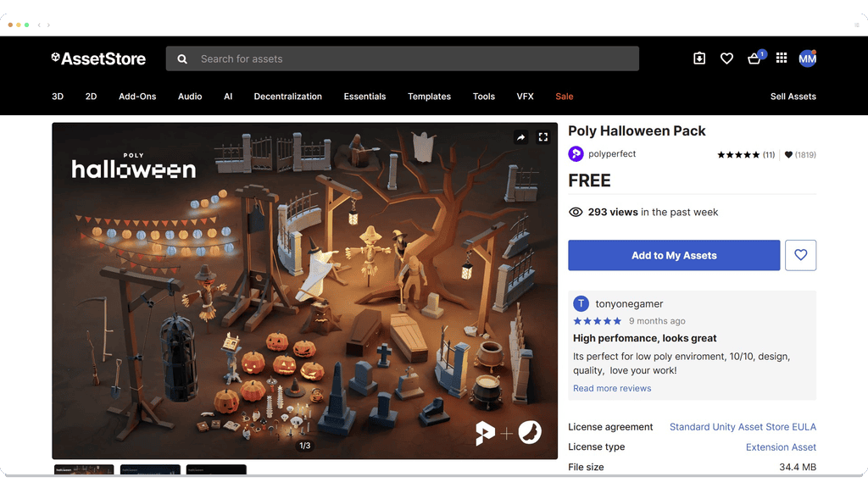The height and width of the screenshot is (488, 868).
Task: Click the FREE price label
Action: tap(589, 180)
